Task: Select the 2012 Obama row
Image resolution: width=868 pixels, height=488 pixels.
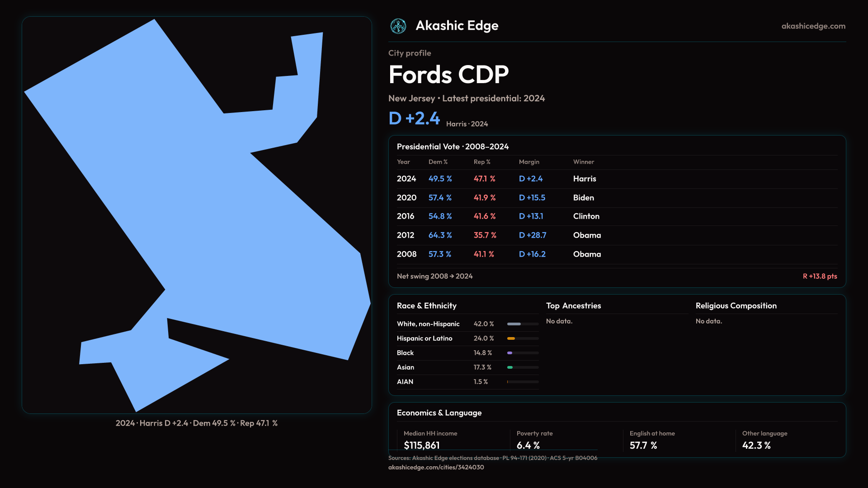Action: point(497,235)
